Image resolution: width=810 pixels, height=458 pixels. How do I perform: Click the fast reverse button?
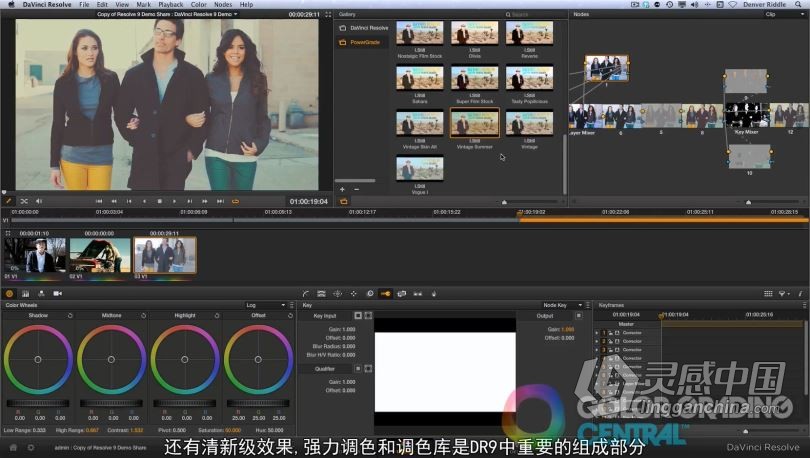click(x=114, y=201)
